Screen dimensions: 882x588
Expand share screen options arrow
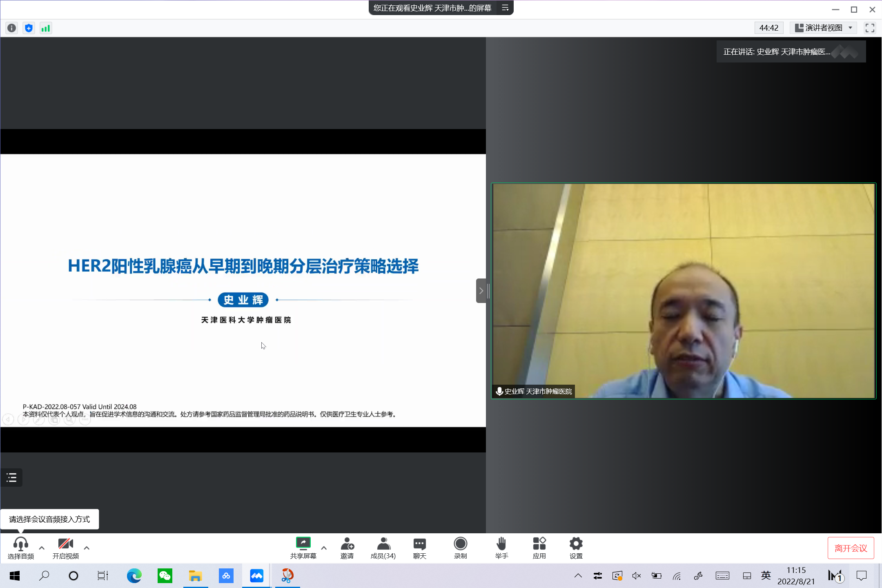pyautogui.click(x=324, y=548)
